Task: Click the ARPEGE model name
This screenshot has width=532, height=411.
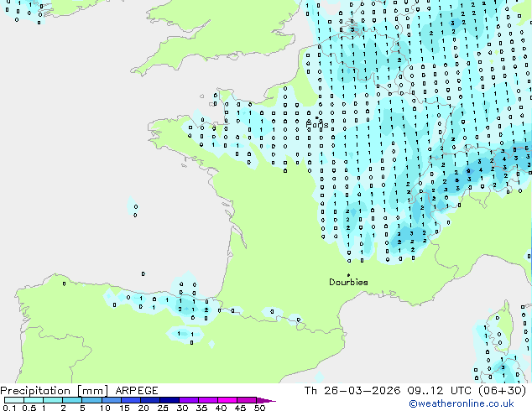Action: [x=137, y=391]
